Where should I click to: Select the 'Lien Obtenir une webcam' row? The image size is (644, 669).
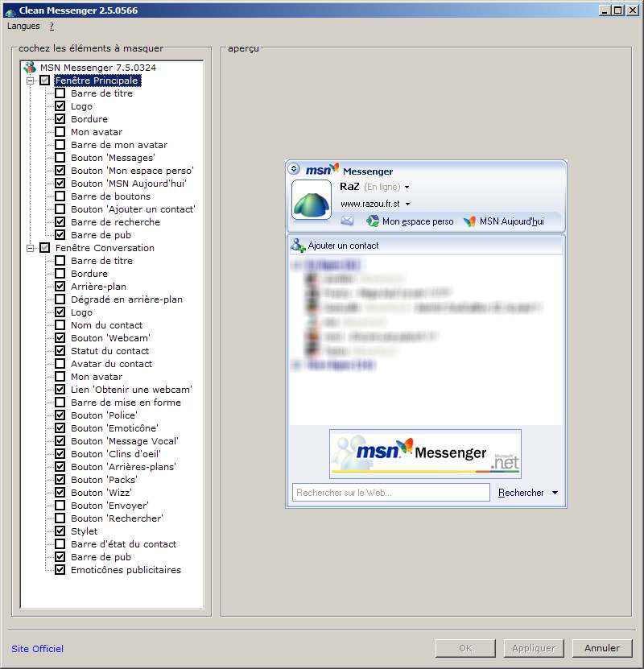point(131,390)
